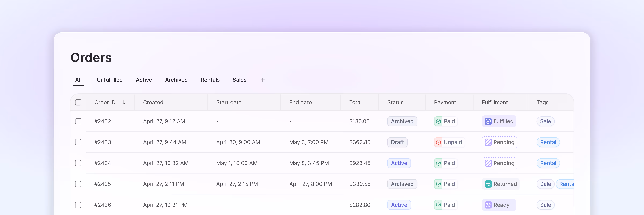644x215 pixels.
Task: Select order #2435 checkbox
Action: (78, 184)
